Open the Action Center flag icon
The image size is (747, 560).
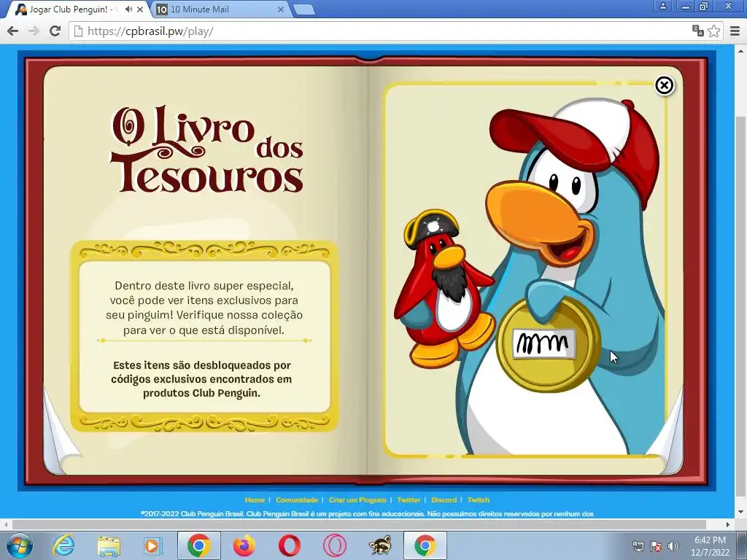(656, 546)
